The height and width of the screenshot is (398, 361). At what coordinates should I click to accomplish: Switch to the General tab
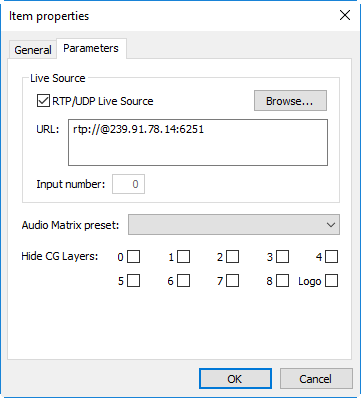point(33,50)
